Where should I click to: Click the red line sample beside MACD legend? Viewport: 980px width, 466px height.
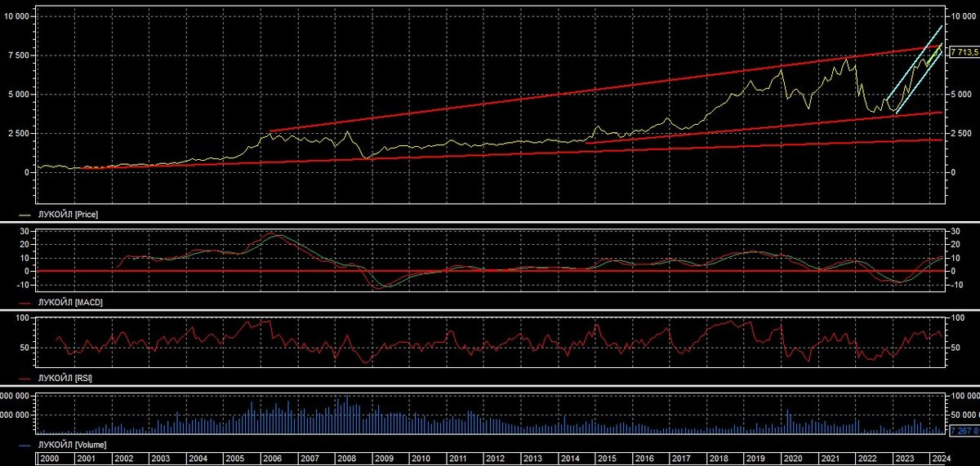25,303
